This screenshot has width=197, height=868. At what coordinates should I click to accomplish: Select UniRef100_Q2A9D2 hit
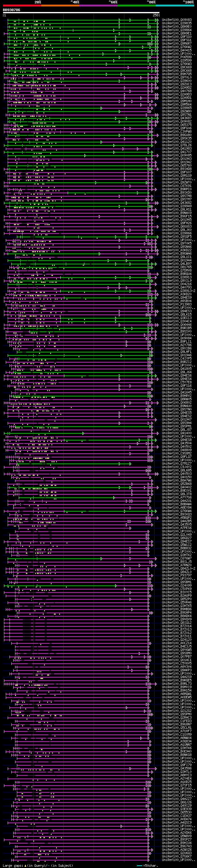[x=177, y=88]
